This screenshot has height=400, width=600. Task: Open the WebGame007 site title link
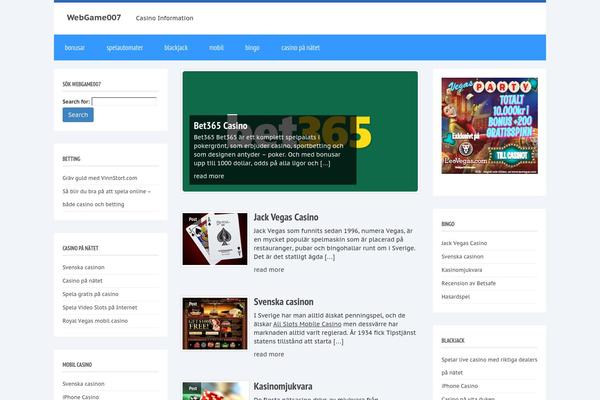click(x=94, y=18)
